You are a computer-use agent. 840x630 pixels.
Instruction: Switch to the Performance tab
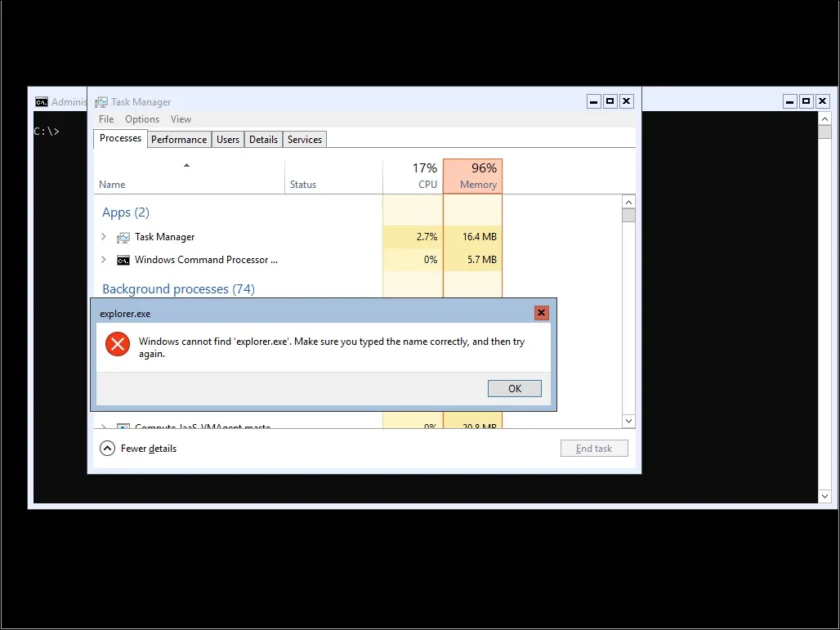(x=179, y=139)
